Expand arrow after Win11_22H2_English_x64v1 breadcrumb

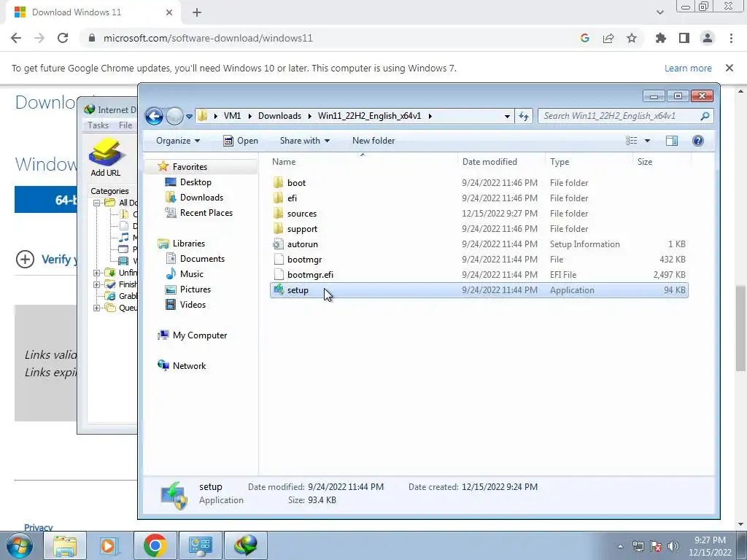(x=430, y=116)
